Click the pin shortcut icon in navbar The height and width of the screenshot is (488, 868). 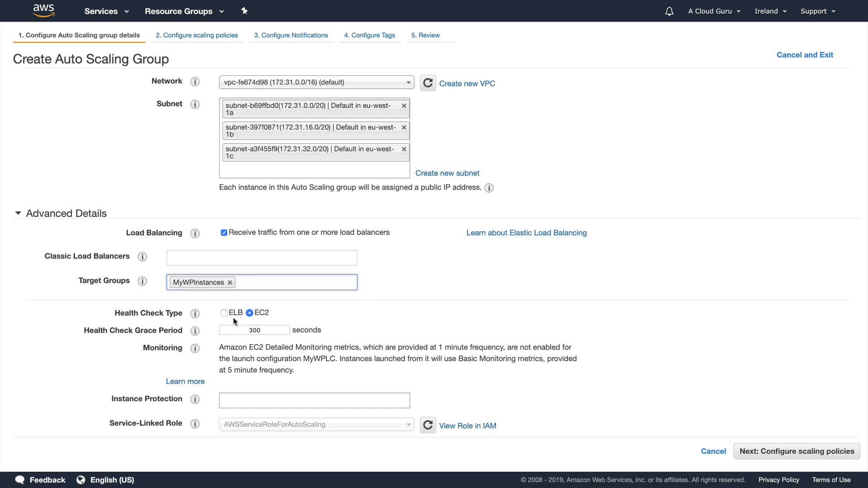click(245, 11)
